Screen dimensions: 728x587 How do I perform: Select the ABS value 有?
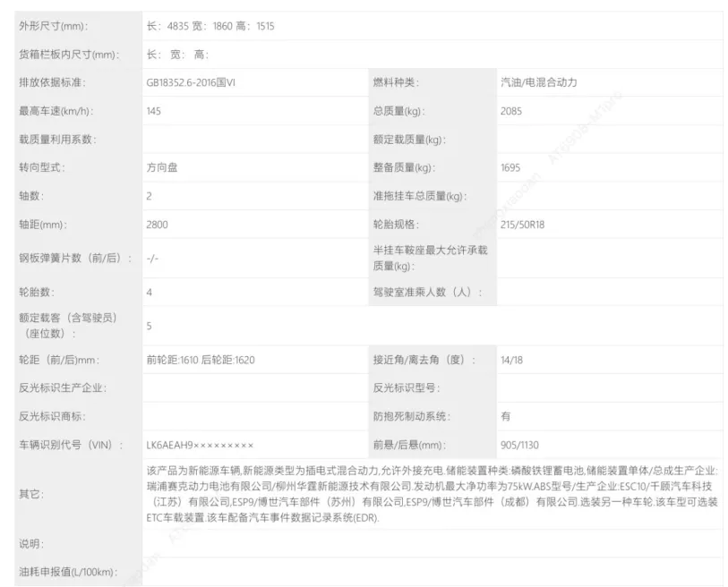click(506, 416)
